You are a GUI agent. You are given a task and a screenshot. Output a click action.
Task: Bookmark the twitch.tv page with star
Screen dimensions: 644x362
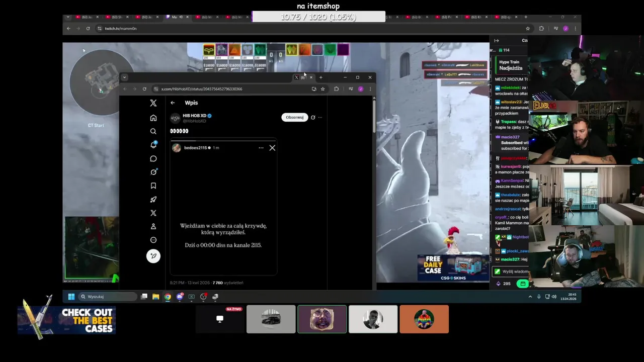[528, 29]
